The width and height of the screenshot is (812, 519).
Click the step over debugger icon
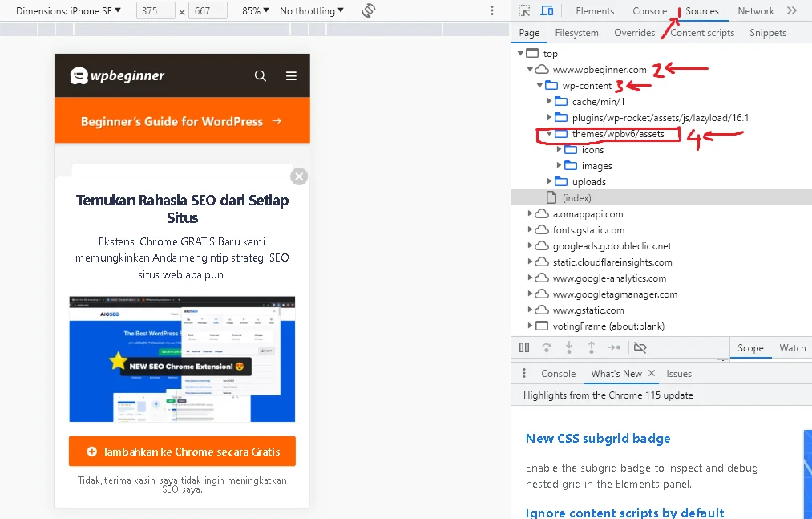tap(547, 347)
